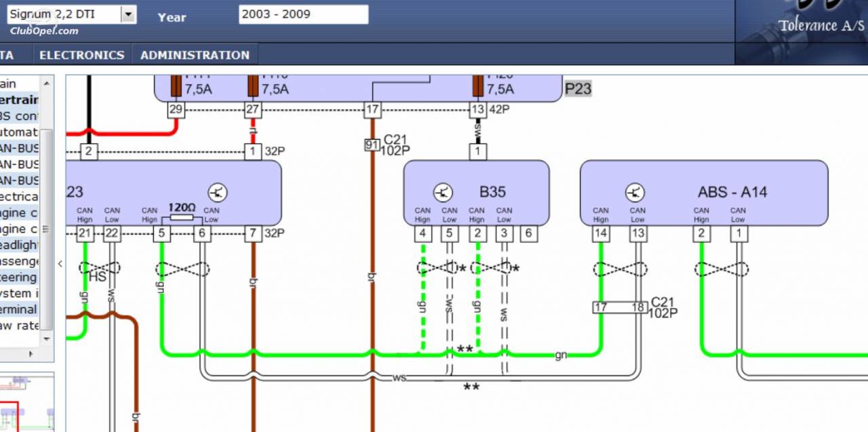Click the diagram overview thumbnail

[x=27, y=404]
